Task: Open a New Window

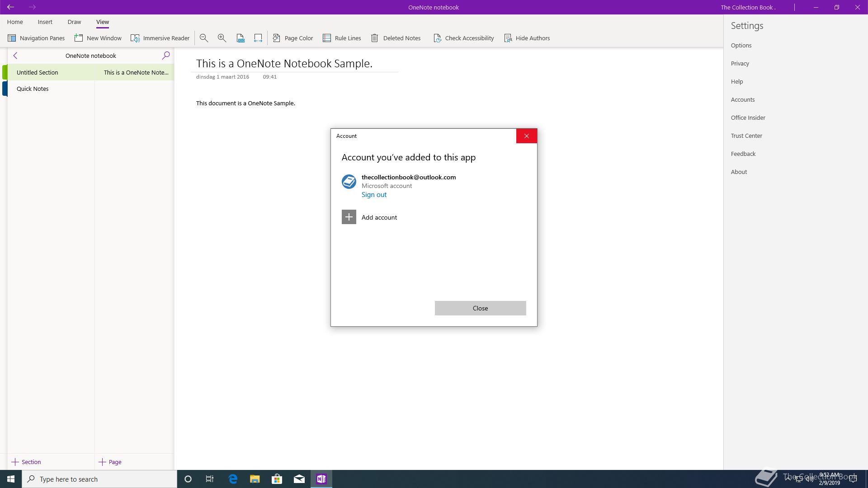Action: pyautogui.click(x=98, y=38)
